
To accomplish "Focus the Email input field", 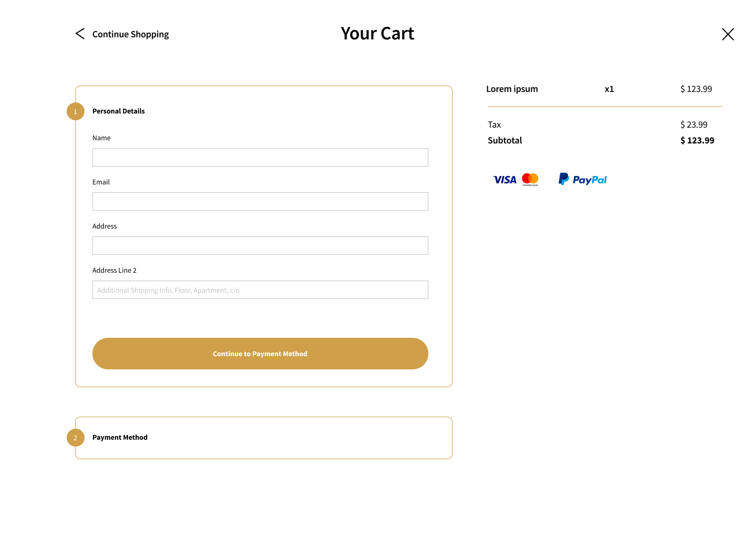I will pos(260,201).
